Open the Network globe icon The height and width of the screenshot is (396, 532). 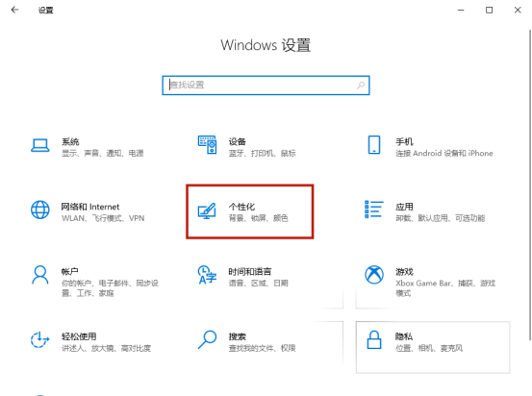[x=40, y=210]
